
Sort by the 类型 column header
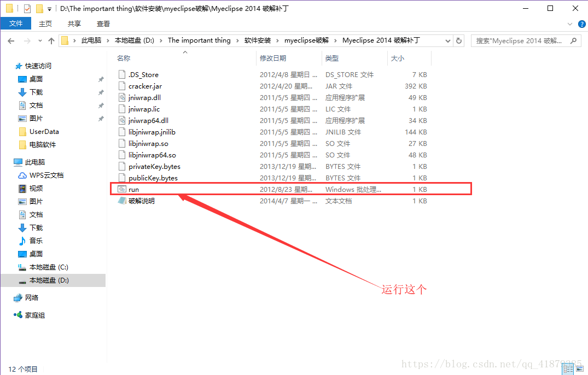click(x=332, y=58)
